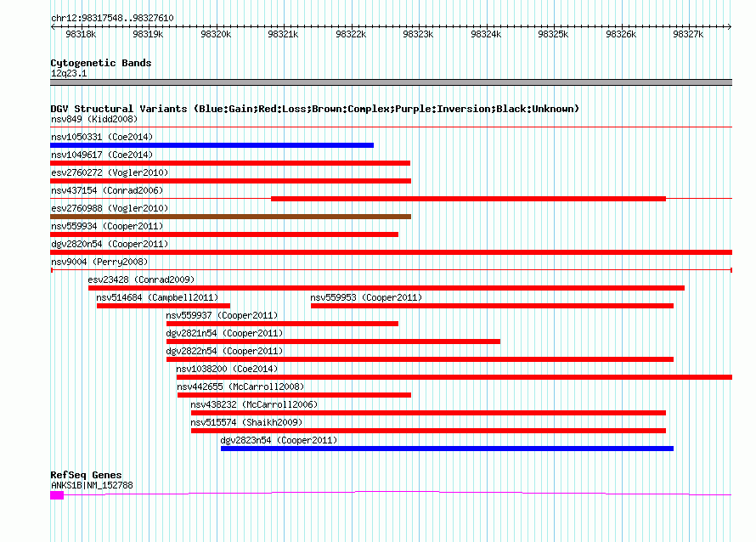Open variant nsv9004 (Perry2008) label
The height and width of the screenshot is (542, 756).
[x=99, y=262]
